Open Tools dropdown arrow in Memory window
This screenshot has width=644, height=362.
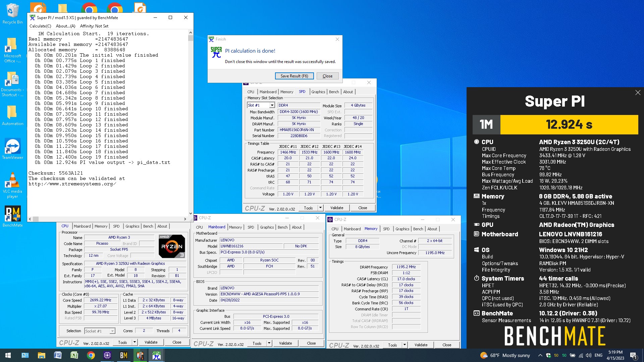405,345
